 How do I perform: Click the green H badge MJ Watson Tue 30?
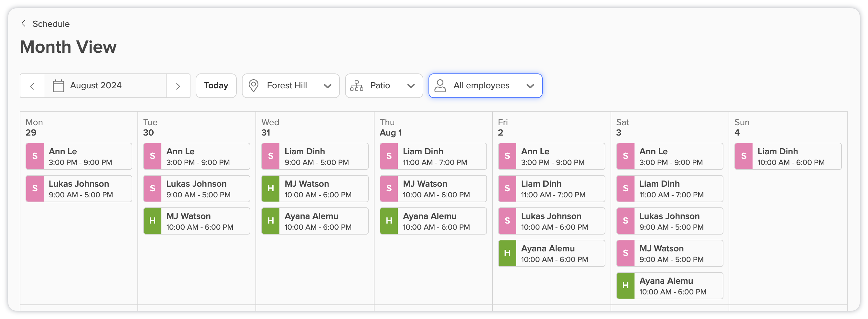[x=153, y=221]
